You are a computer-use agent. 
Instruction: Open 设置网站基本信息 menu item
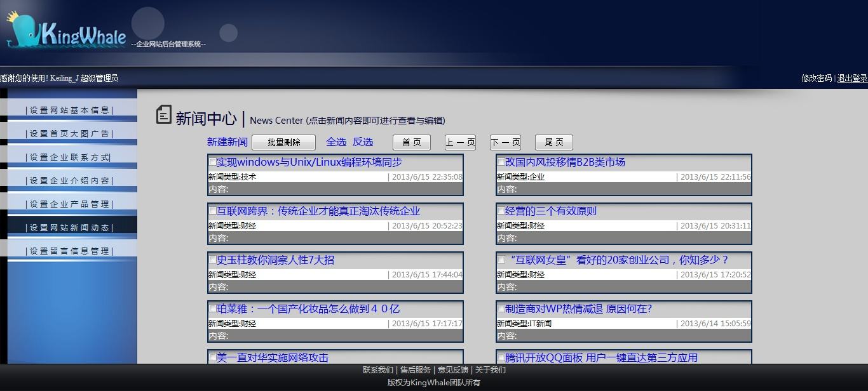coord(69,110)
